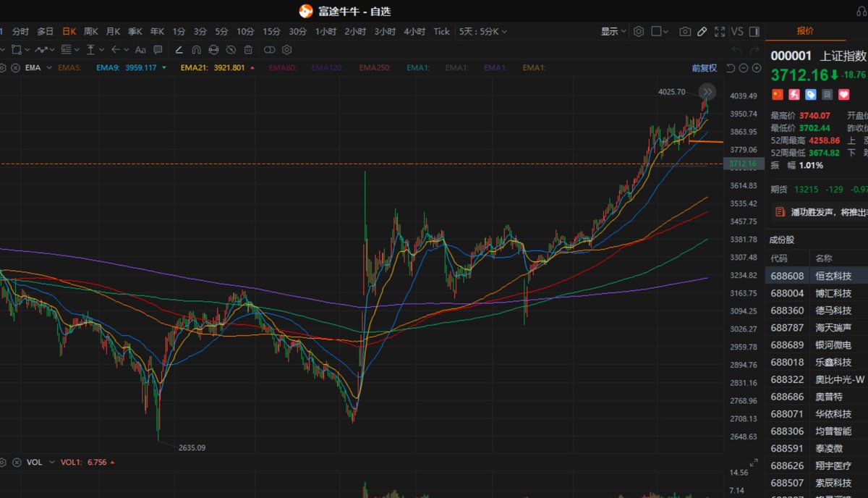Open stock row 688608 恒玄科技
868x498 pixels.
pos(817,276)
